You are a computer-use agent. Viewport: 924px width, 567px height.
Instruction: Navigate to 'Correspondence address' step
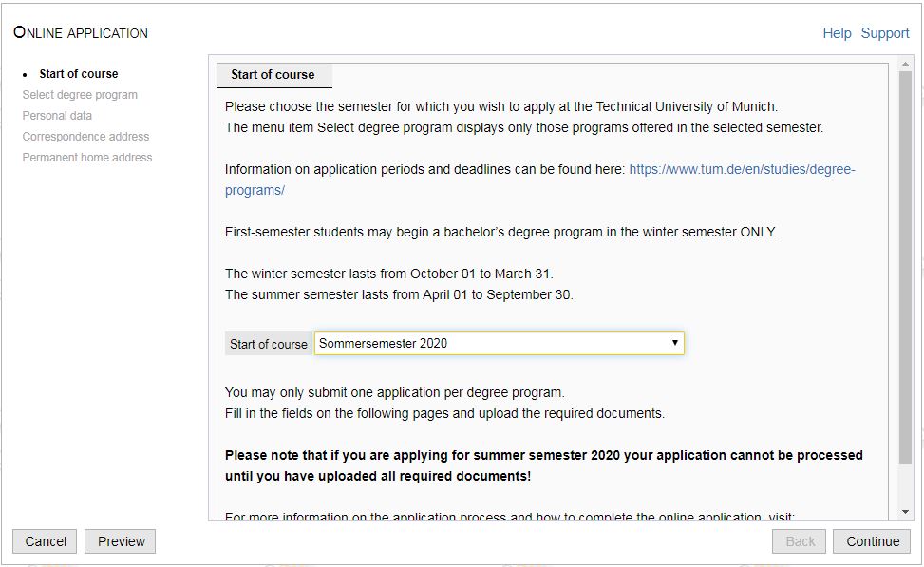coord(85,137)
